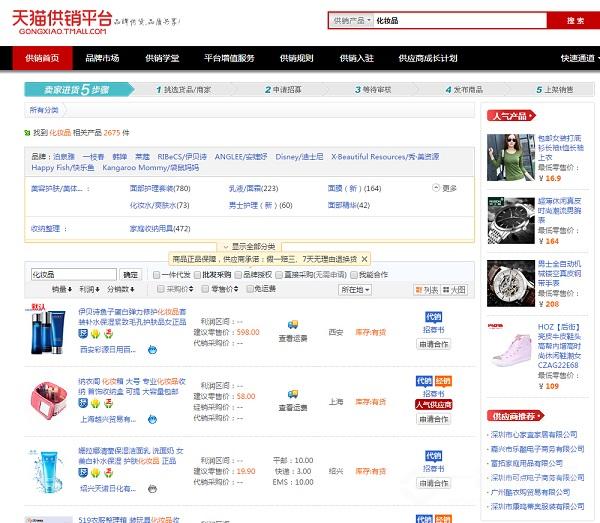Click the header search field containing 化妆品
The width and height of the screenshot is (600, 523).
pyautogui.click(x=460, y=20)
